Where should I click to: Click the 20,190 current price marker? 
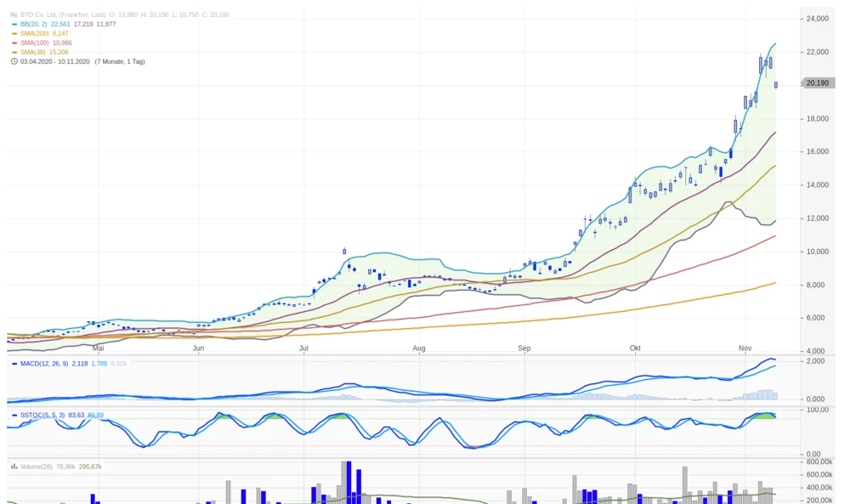816,83
